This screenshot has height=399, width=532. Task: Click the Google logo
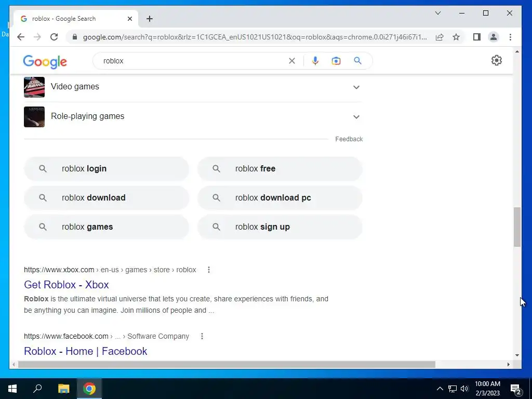tap(45, 62)
